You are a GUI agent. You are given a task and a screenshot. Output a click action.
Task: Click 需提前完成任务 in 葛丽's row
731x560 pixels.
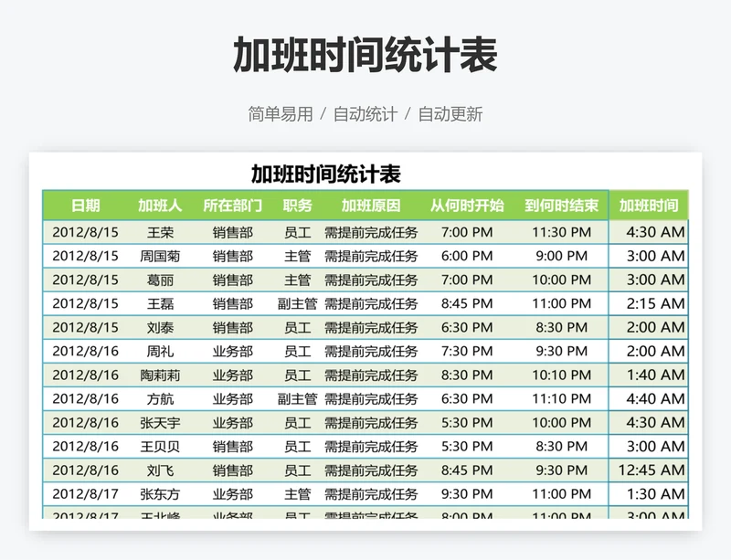[x=371, y=280]
